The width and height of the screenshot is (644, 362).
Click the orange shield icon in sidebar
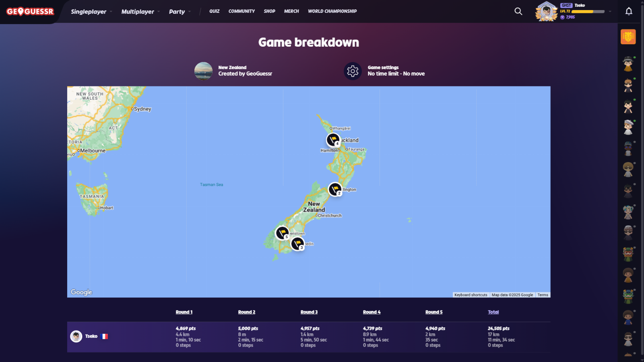coord(628,37)
